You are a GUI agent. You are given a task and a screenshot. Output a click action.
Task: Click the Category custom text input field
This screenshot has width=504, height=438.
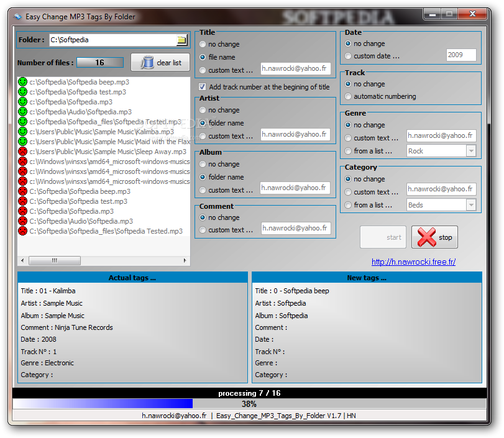tap(441, 189)
